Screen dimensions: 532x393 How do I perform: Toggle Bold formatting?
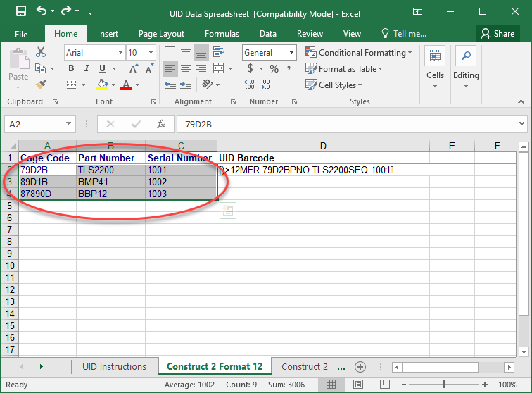(x=71, y=68)
